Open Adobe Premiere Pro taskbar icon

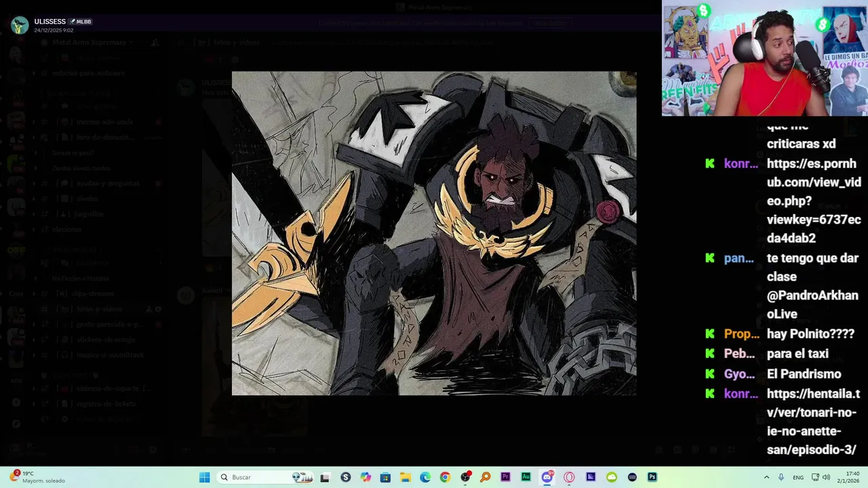pos(505,477)
